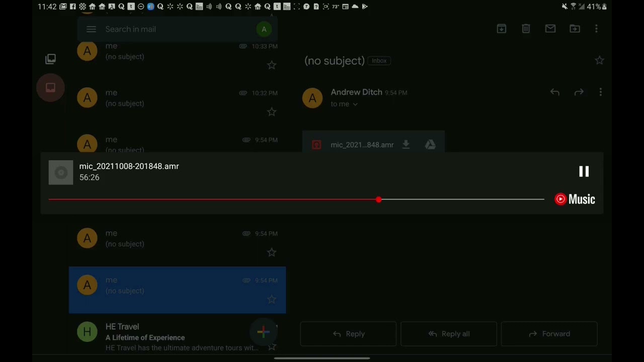644x362 pixels.
Task: Select the highlighted inbox sidebar icon
Action: (x=50, y=87)
